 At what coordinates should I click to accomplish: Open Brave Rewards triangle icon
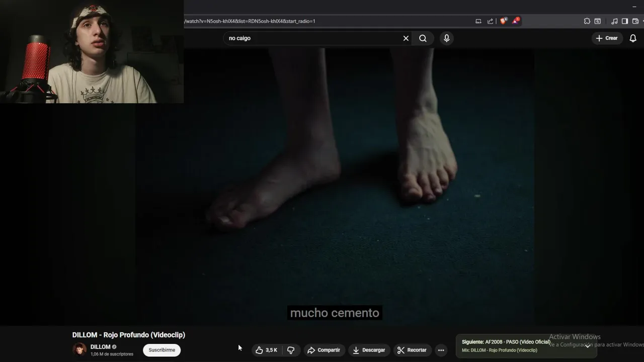tap(516, 21)
